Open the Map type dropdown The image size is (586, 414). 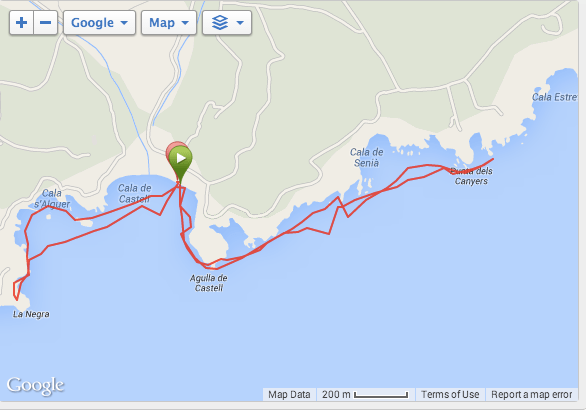click(x=169, y=23)
